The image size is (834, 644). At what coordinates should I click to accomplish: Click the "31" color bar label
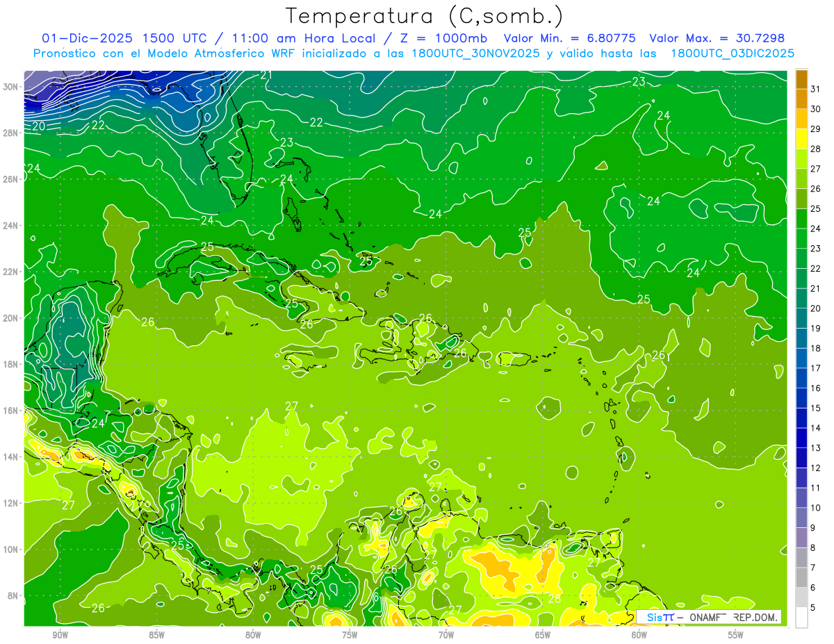click(816, 88)
